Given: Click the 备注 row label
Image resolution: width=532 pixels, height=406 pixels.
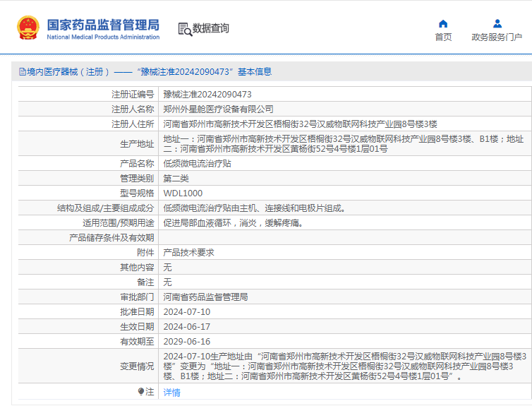Looking at the screenshot, I should (x=145, y=282).
